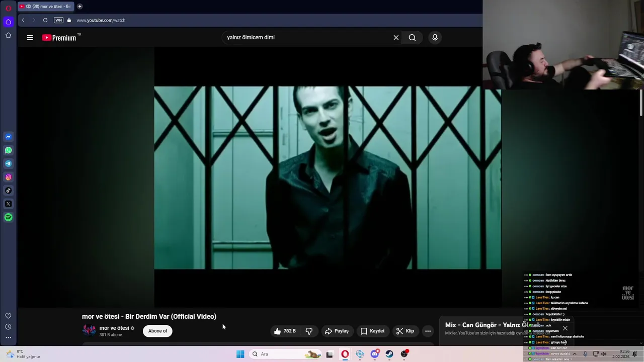
Task: Open Telegram in Opera sidebar
Action: pos(8,163)
